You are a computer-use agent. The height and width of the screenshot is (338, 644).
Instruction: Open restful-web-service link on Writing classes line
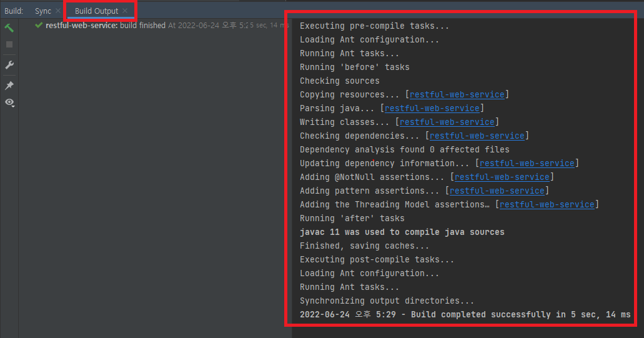click(x=447, y=122)
